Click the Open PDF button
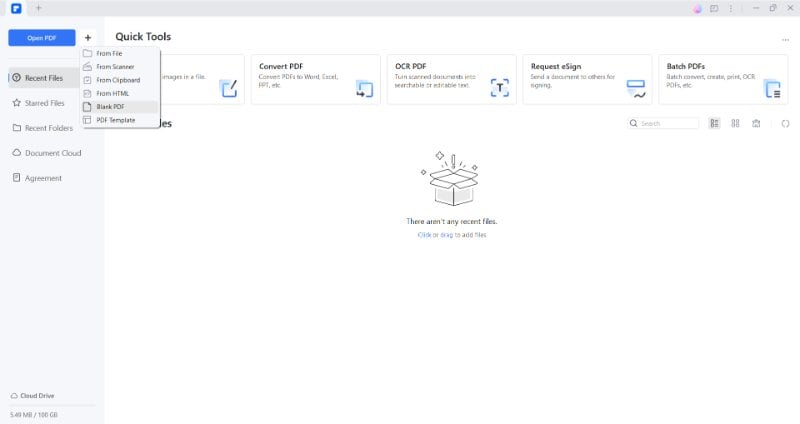The width and height of the screenshot is (800, 424). click(42, 38)
